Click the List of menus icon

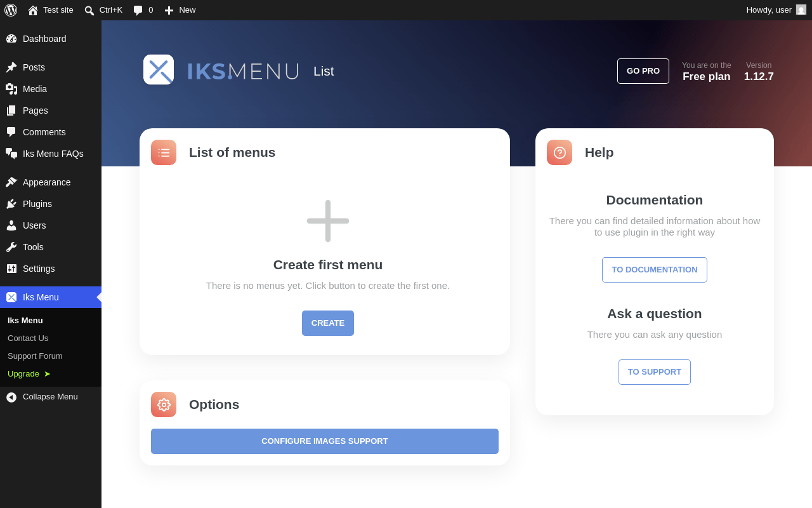coord(164,152)
